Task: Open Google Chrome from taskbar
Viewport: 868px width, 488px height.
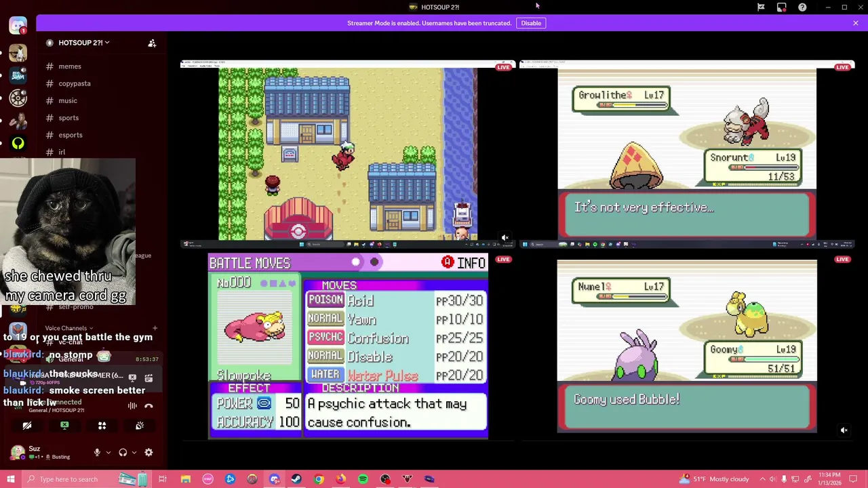Action: 319,479
